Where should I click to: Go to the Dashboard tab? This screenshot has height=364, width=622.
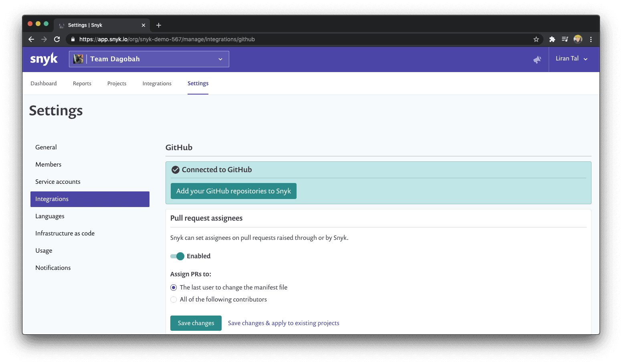[x=44, y=83]
